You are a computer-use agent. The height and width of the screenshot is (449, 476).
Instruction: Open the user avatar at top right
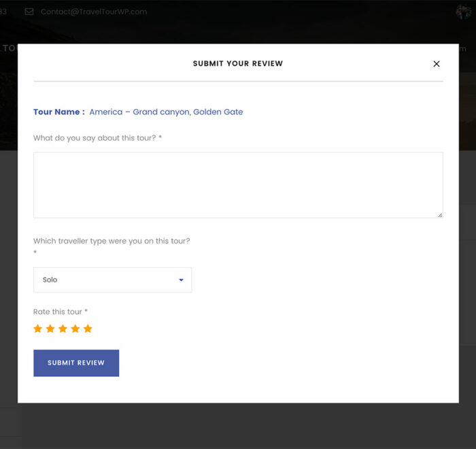coord(464,12)
